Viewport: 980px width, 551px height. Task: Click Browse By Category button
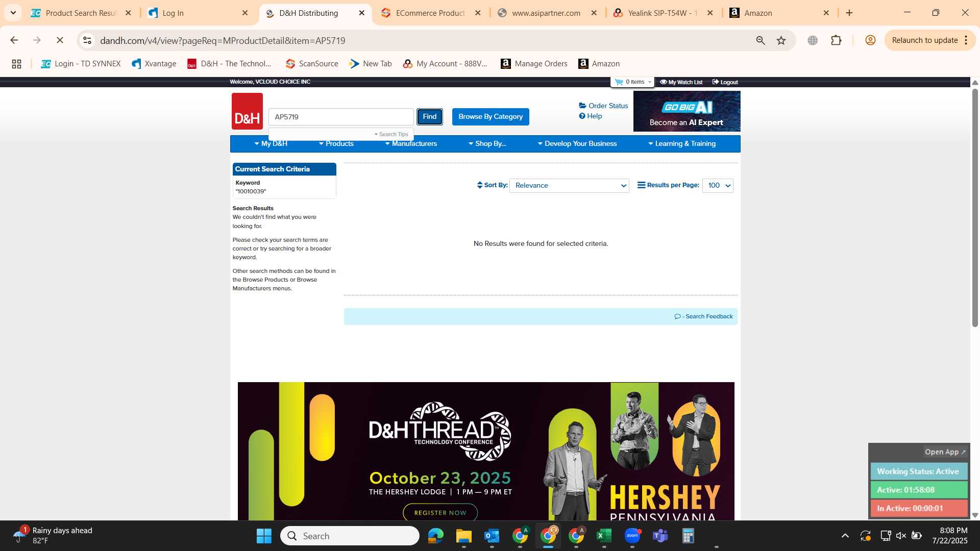[491, 117]
